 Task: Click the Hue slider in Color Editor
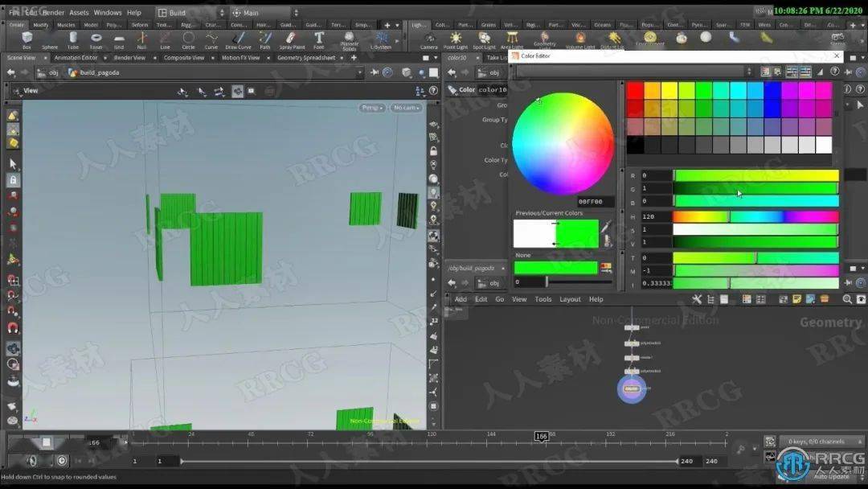click(755, 216)
